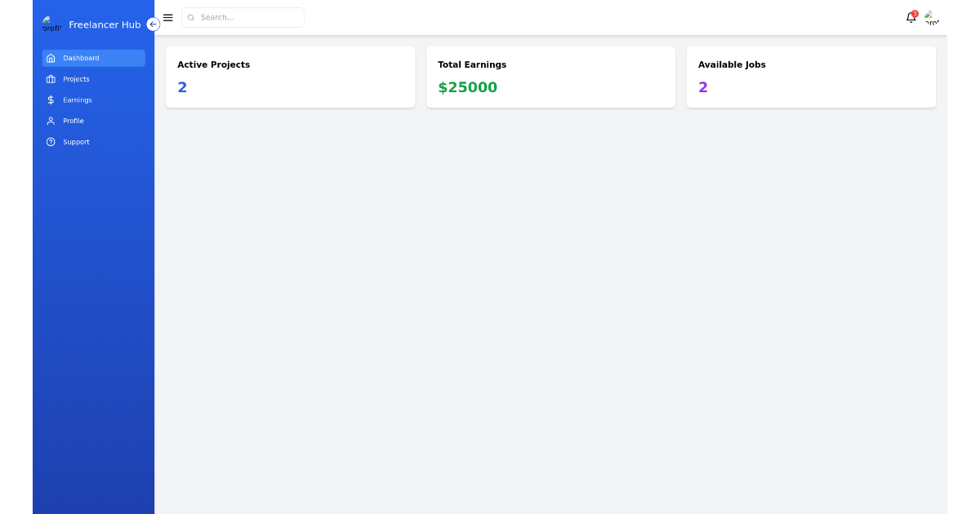Expand the Projects section in the sidebar
Viewport: 980px width, 514px height.
(x=76, y=79)
